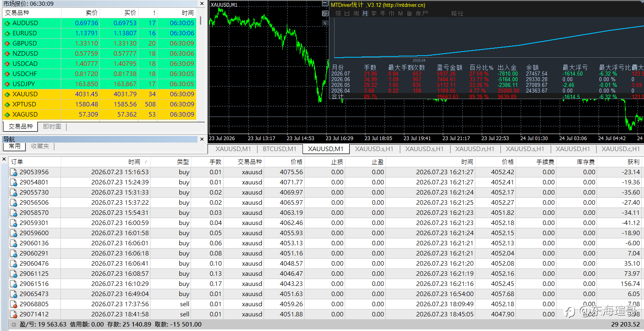Viewport: 644px width, 331px height.
Task: Close the 导航 navigator panel
Action: coord(202,139)
